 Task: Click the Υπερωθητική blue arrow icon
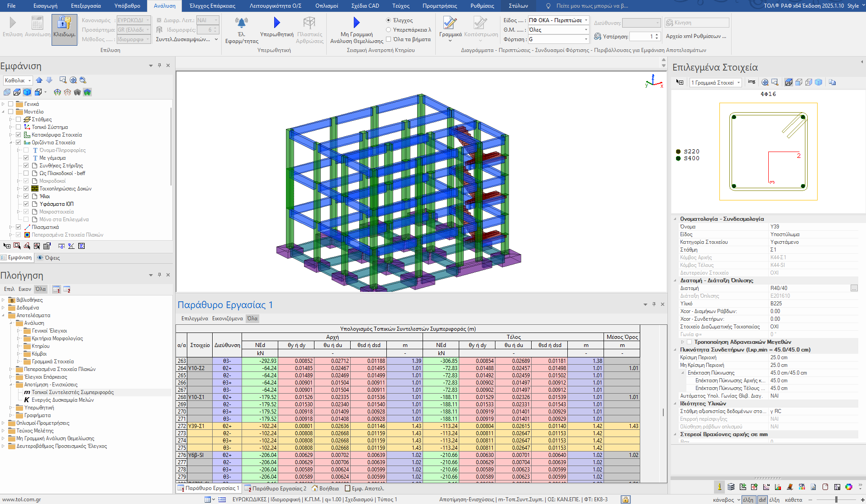point(276,23)
